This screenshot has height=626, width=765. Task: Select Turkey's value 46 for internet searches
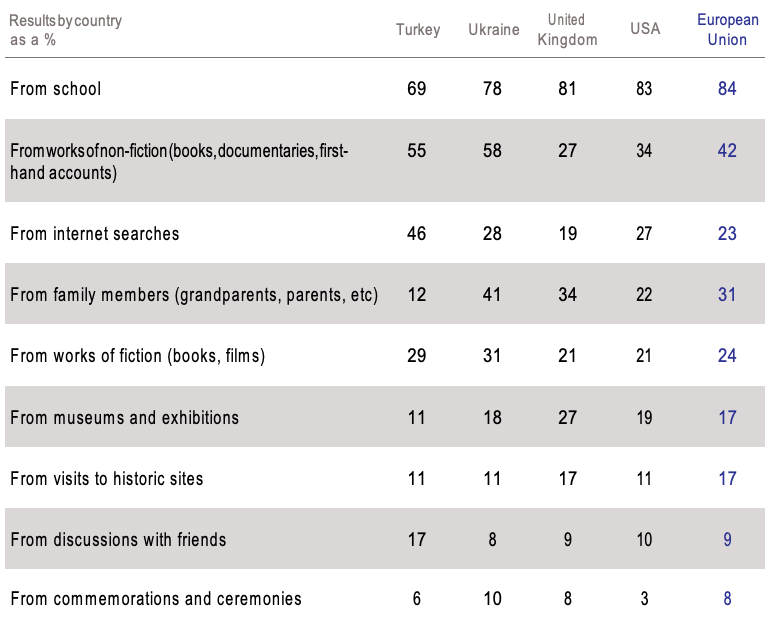click(x=417, y=234)
